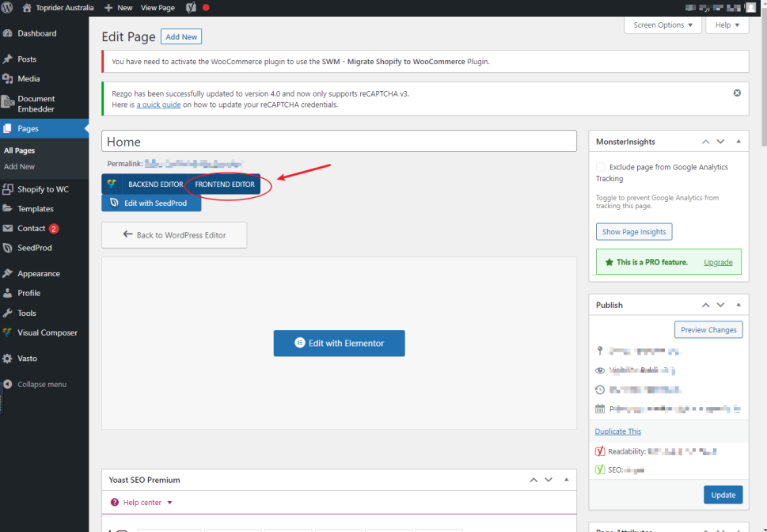
Task: Click the page title field containing Home
Action: click(339, 142)
